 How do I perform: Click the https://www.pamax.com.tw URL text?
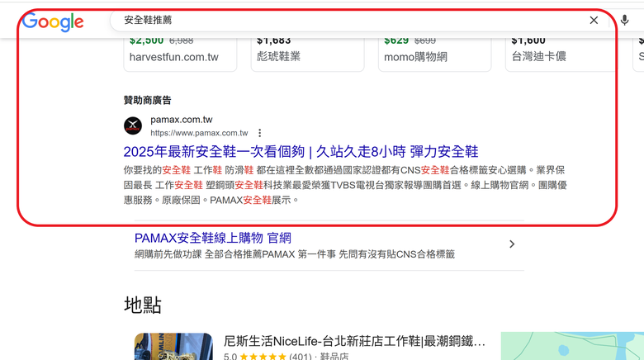point(199,133)
